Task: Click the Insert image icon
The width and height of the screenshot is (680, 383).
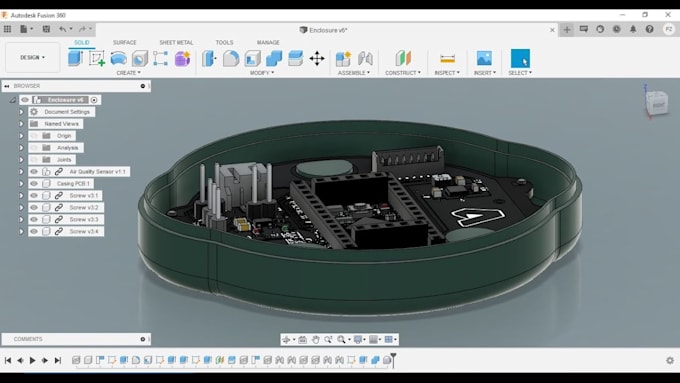Action: [484, 58]
